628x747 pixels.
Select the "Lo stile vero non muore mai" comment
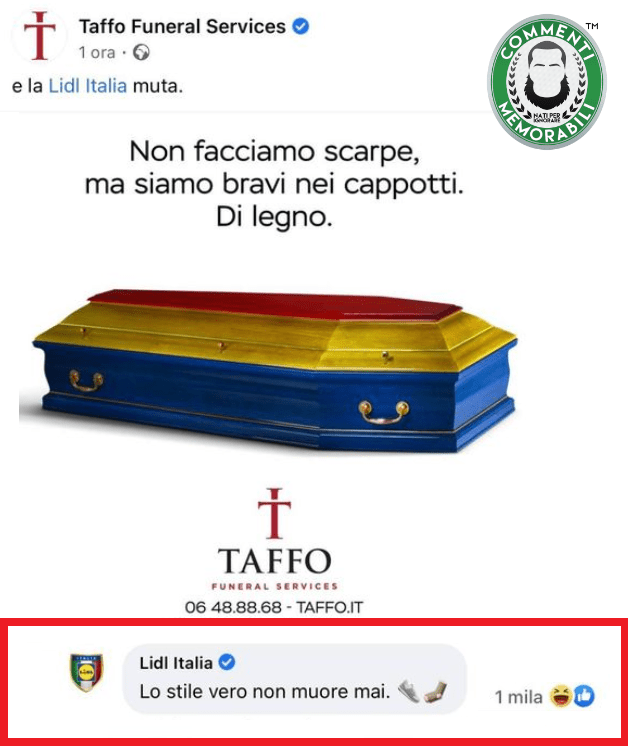(265, 692)
